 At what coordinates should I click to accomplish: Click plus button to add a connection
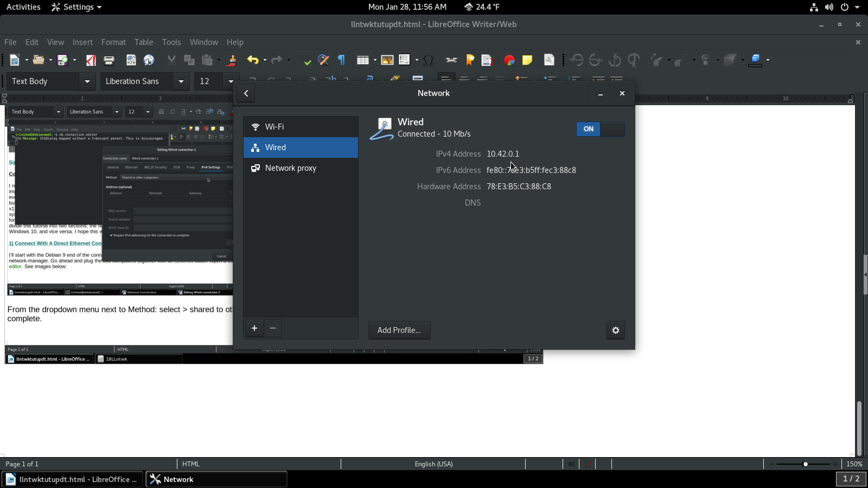pyautogui.click(x=254, y=328)
